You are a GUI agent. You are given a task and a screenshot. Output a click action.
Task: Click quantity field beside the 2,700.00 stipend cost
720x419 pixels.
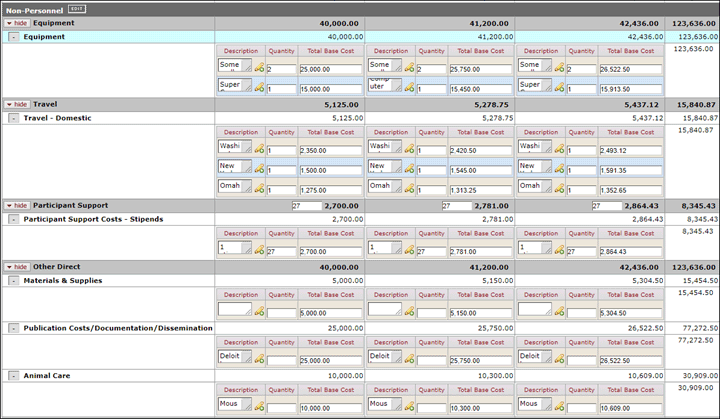point(281,251)
